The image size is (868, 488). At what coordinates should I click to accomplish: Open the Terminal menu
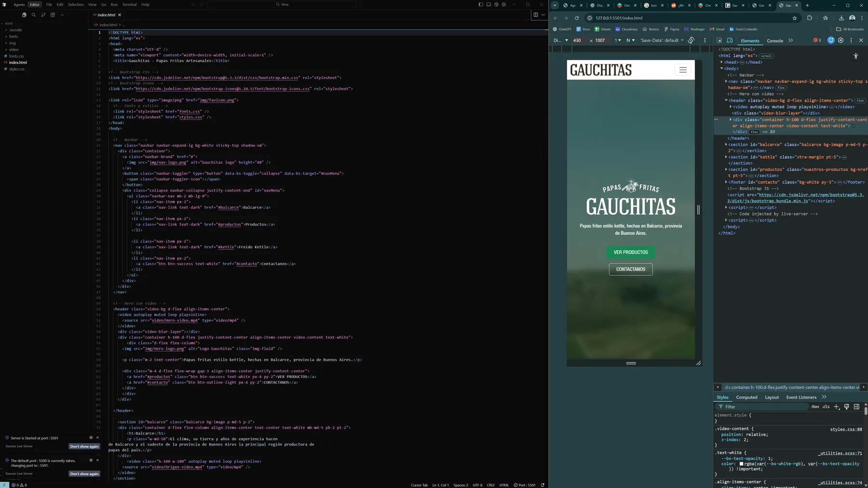coord(129,4)
